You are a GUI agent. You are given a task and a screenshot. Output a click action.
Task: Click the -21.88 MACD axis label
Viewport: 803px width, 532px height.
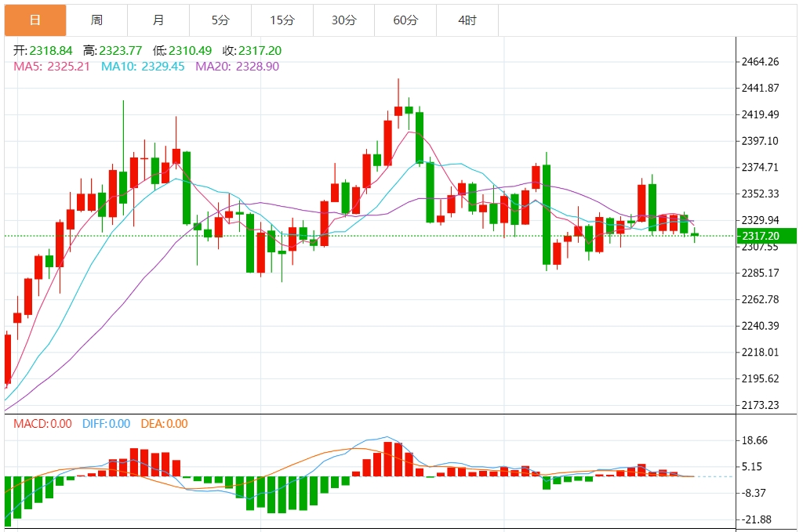click(x=757, y=519)
